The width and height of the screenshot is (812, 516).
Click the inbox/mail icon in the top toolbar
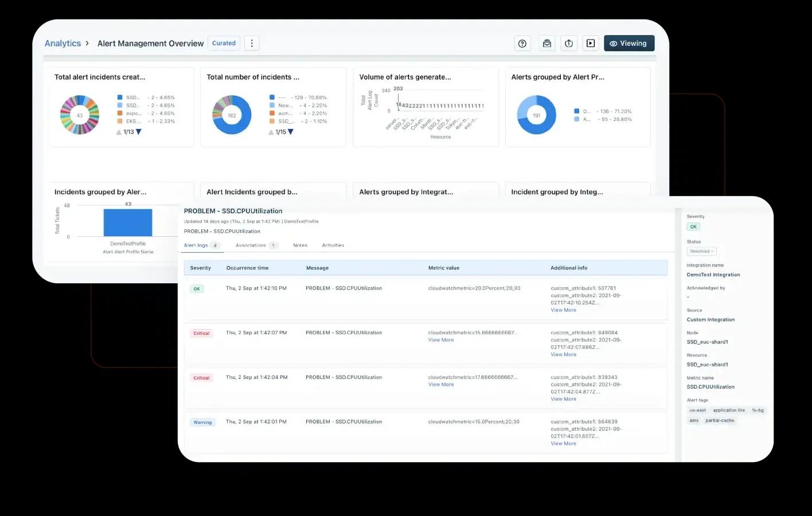pos(546,43)
